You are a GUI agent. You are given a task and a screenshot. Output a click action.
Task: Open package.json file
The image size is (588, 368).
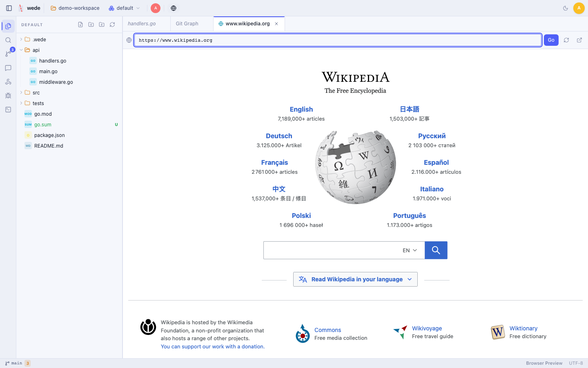(x=49, y=135)
